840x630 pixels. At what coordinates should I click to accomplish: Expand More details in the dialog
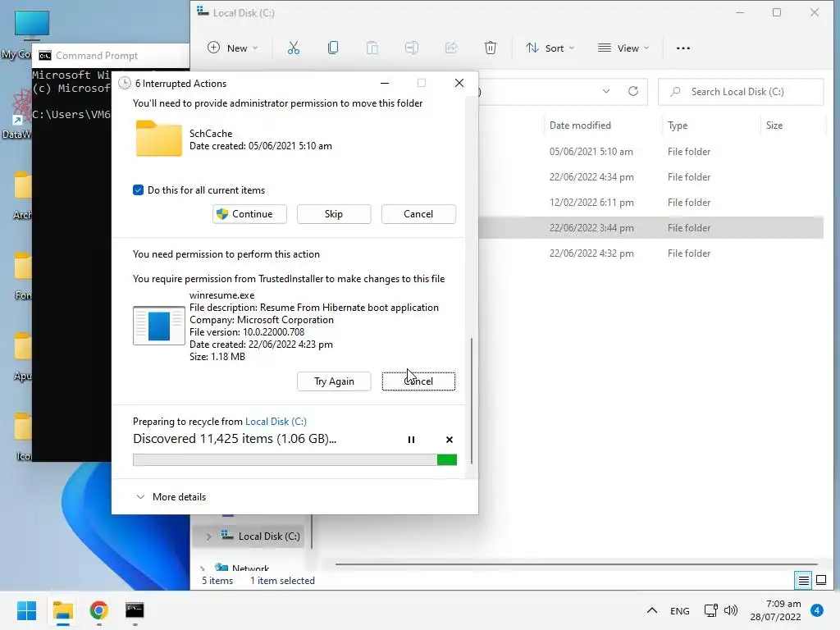click(x=171, y=497)
